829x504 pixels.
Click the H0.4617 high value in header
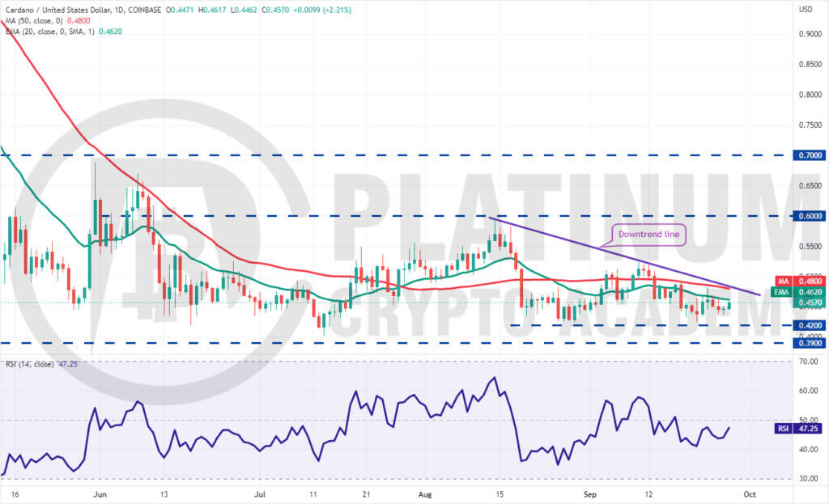pyautogui.click(x=212, y=10)
